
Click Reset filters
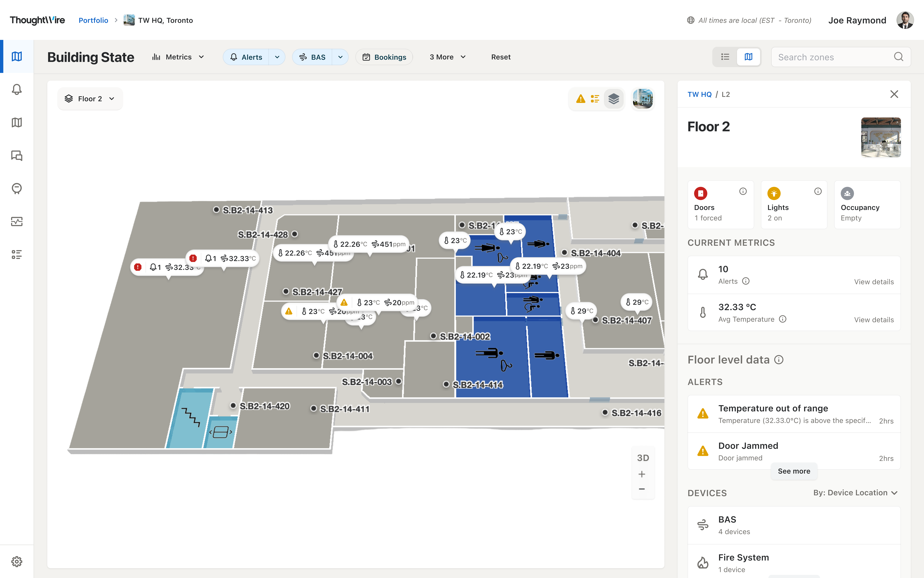click(501, 57)
